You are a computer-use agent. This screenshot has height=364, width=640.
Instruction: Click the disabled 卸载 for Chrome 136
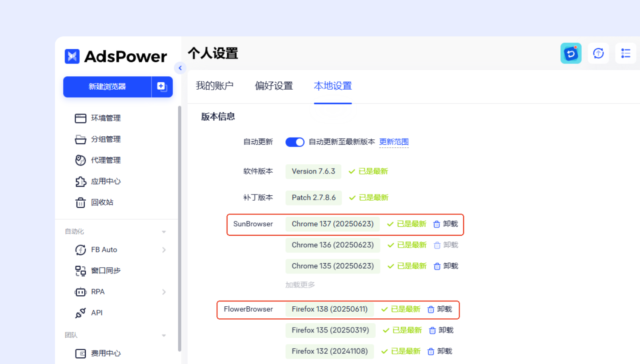(445, 245)
